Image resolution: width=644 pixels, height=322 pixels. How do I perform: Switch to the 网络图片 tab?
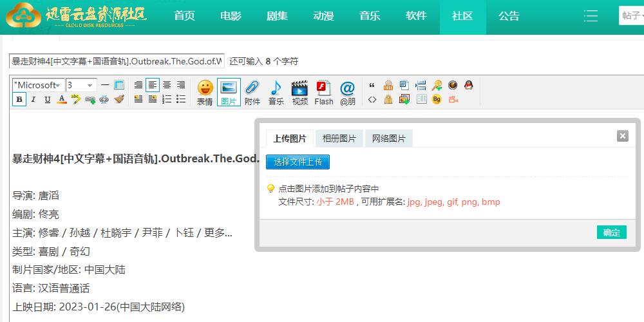[389, 138]
